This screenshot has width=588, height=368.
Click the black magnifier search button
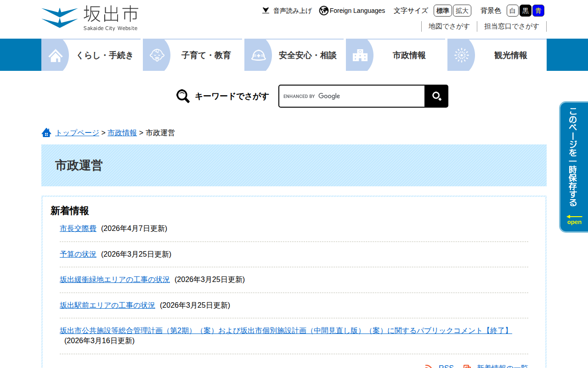(x=436, y=96)
